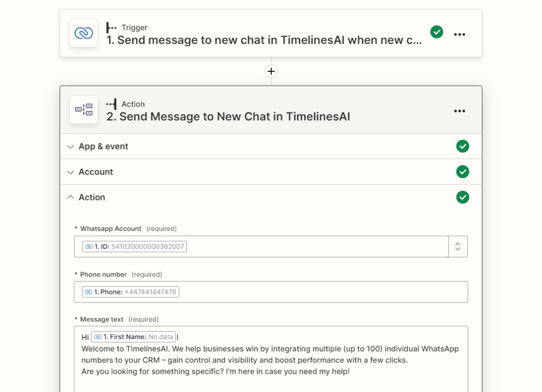
Task: Click the green checkmark beside Action section
Action: 462,197
